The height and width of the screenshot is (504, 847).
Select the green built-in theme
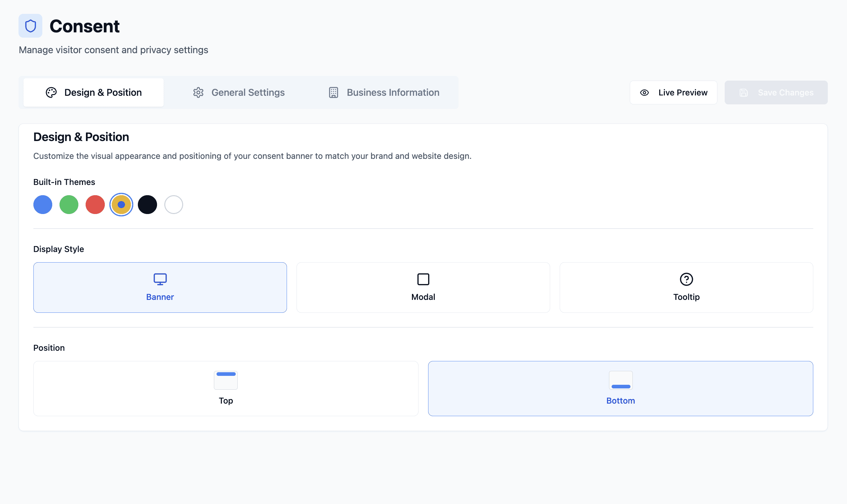(69, 204)
